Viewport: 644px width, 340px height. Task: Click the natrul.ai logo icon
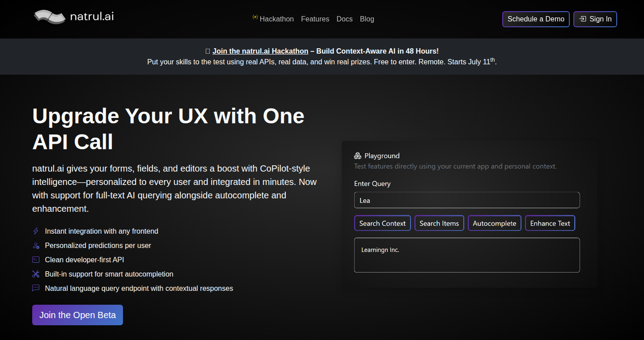(50, 17)
